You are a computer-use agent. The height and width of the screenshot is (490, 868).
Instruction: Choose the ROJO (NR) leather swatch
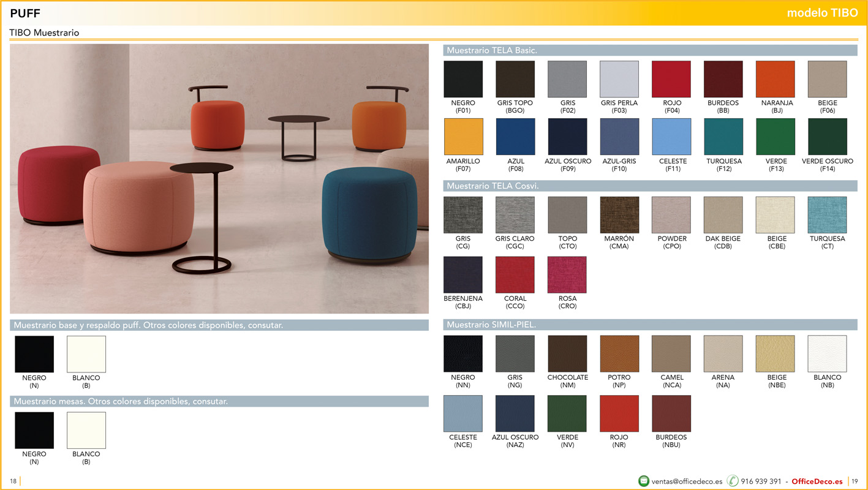pos(619,413)
